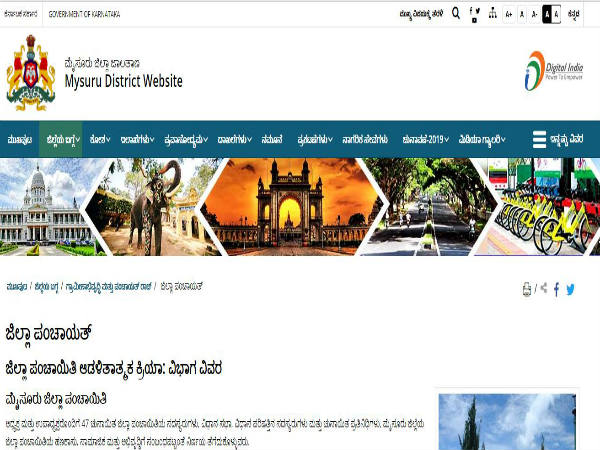This screenshot has height=450, width=600.
Task: Click the Karnataka state emblem logo
Action: coord(30,73)
